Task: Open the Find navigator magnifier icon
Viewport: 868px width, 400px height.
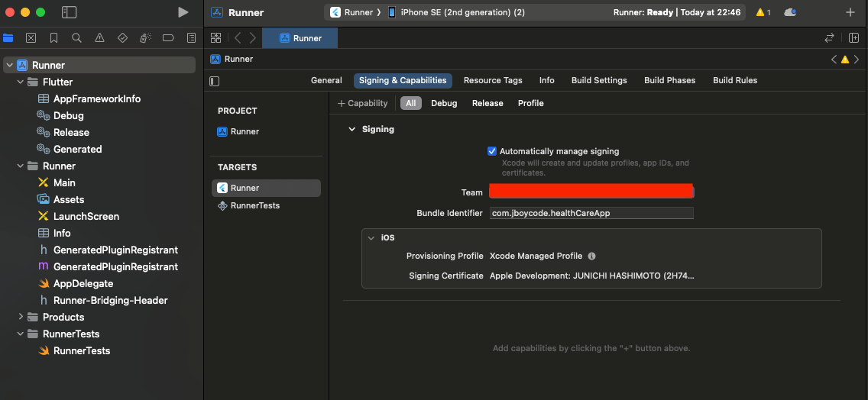Action: click(x=77, y=37)
